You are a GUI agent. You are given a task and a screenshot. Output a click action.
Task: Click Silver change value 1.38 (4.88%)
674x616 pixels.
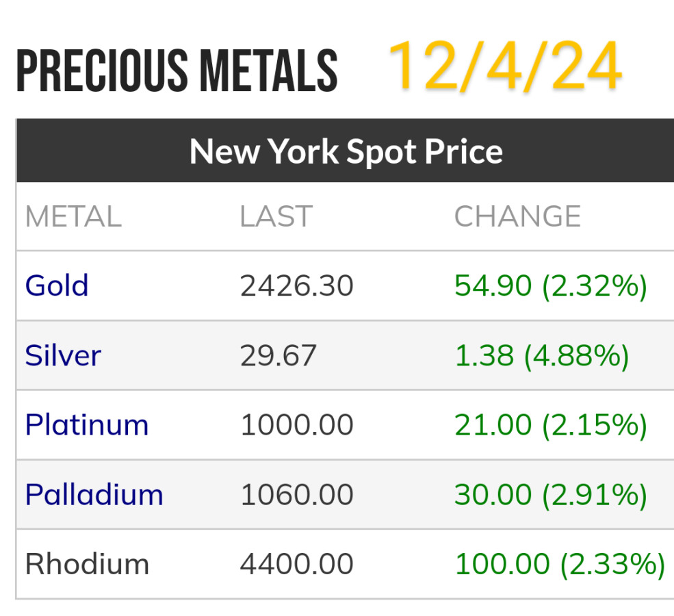pyautogui.click(x=541, y=355)
